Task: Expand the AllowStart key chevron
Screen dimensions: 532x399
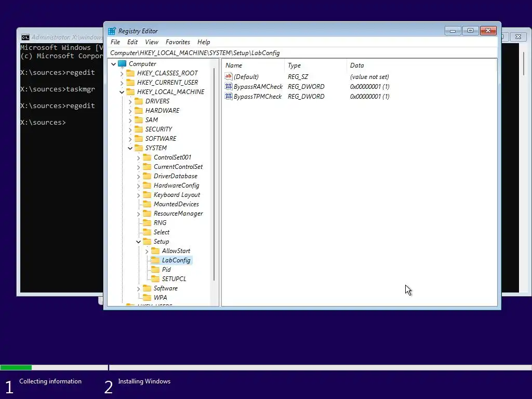Action: pos(147,251)
